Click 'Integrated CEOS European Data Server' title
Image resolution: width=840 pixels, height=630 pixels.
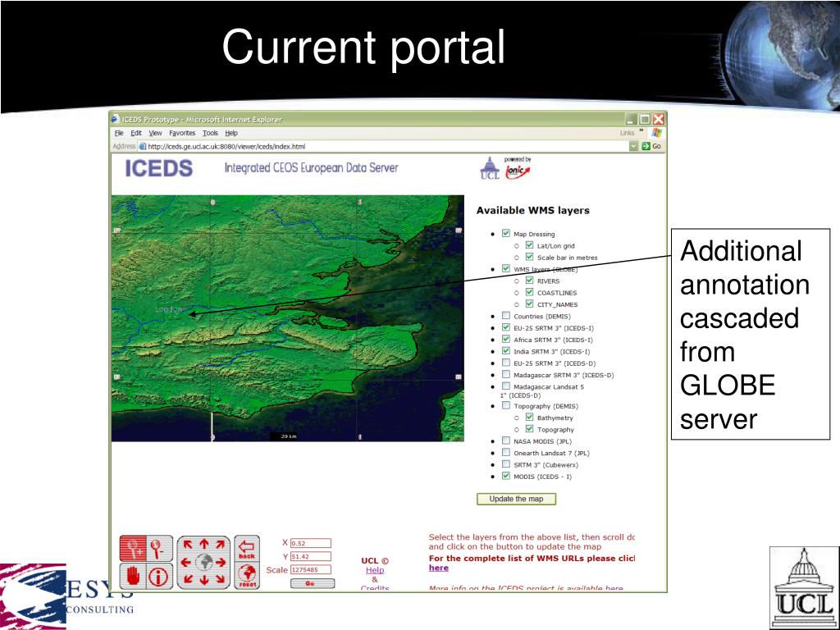tap(311, 167)
